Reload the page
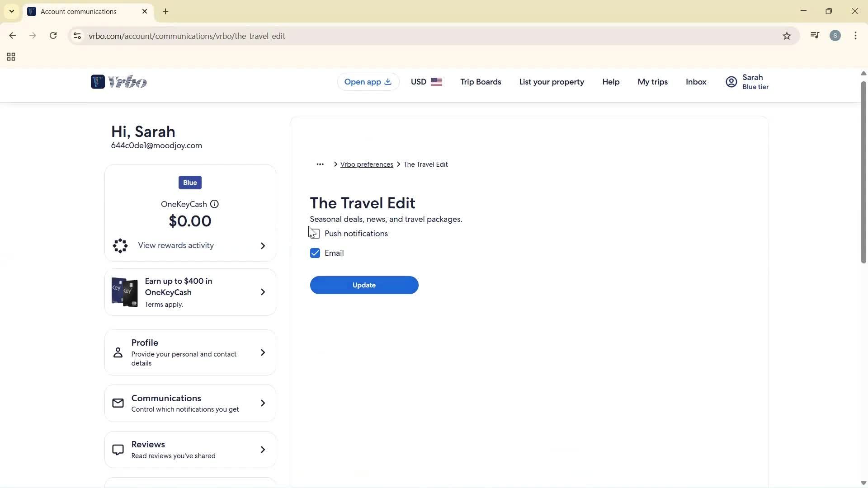 pos(53,36)
